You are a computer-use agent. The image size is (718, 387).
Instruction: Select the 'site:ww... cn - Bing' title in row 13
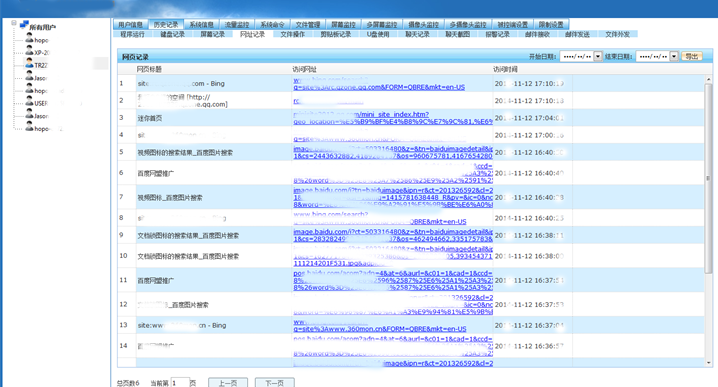coord(182,325)
